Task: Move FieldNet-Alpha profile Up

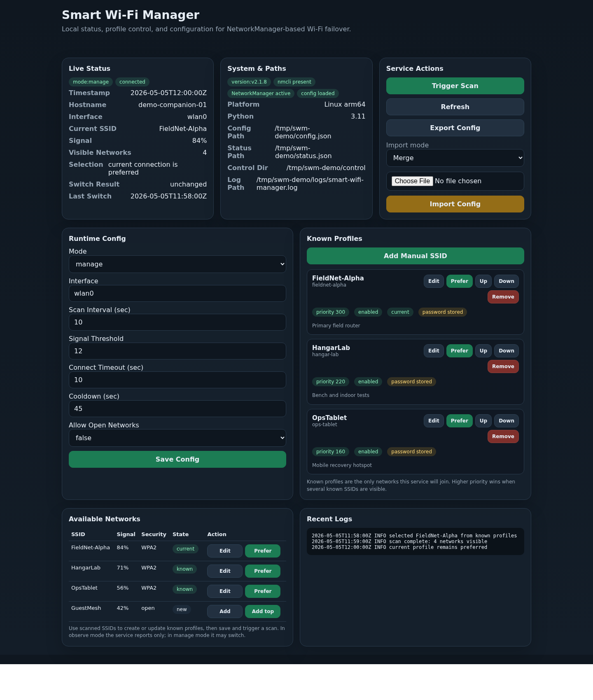Action: point(483,281)
